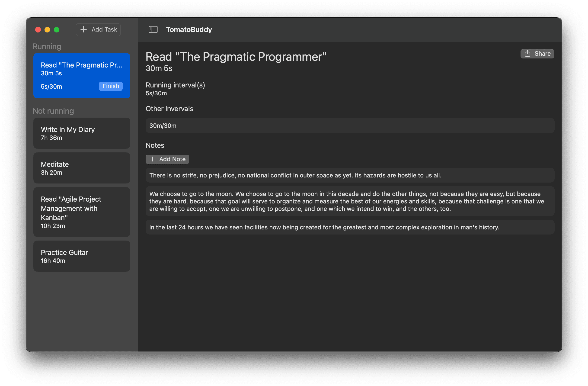Viewport: 588px width, 386px height.
Task: Click the "Other invervals" heading
Action: 169,109
